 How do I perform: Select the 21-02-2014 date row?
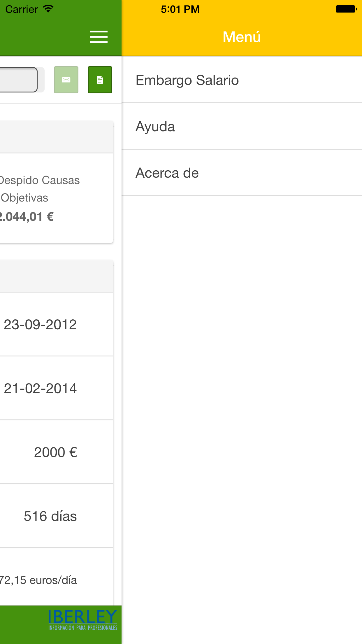pyautogui.click(x=56, y=388)
